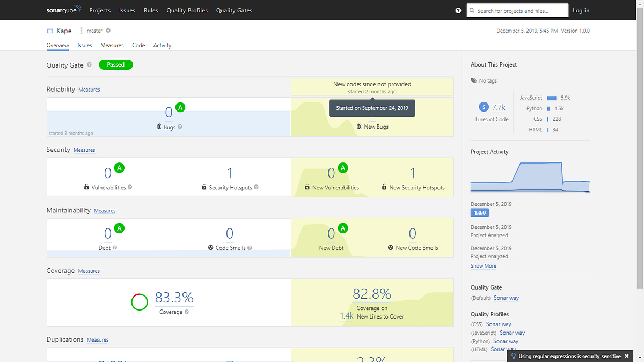Screen dimensions: 644x362
Task: Click the icon beside New Code Smells
Action: (391, 248)
